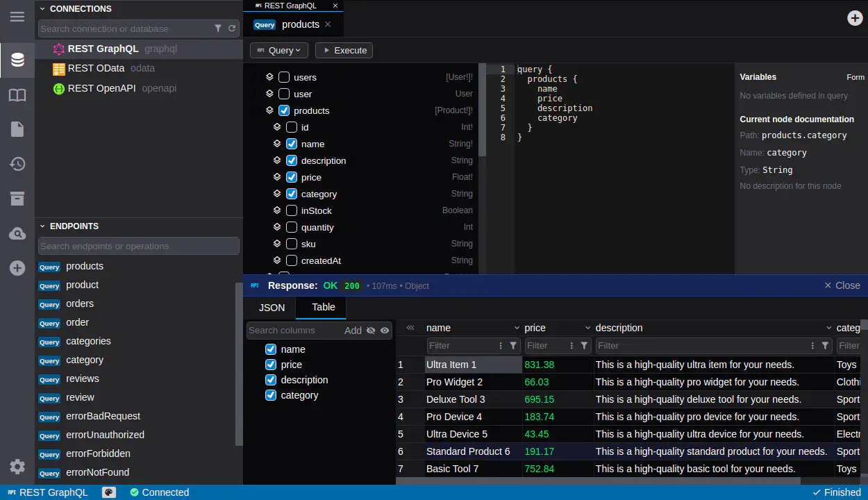Open the archive icon in left sidebar
868x500 pixels.
17,199
